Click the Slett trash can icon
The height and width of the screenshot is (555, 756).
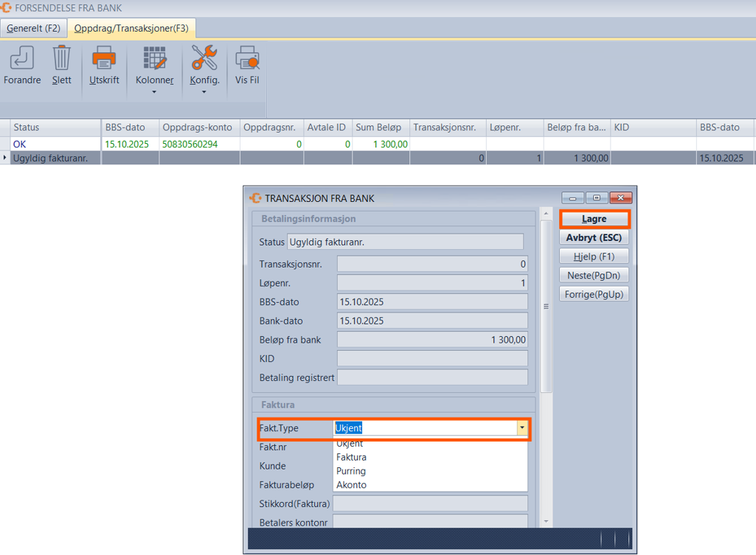(61, 58)
